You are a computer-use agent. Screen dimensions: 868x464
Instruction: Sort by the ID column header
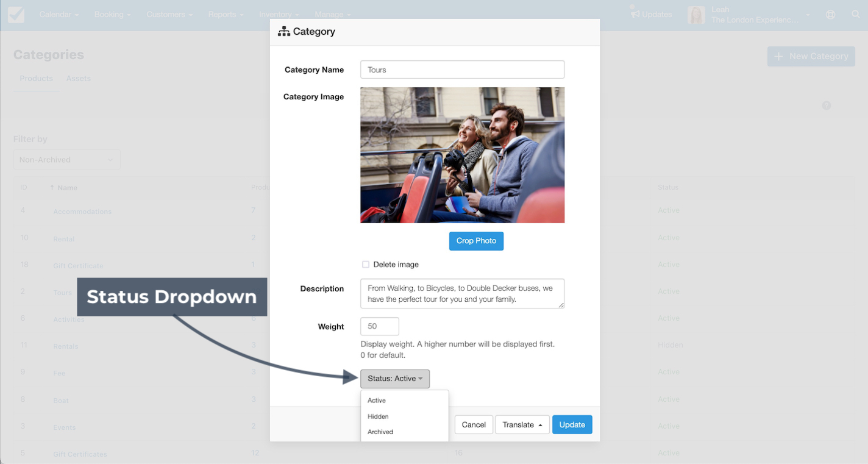(x=24, y=187)
